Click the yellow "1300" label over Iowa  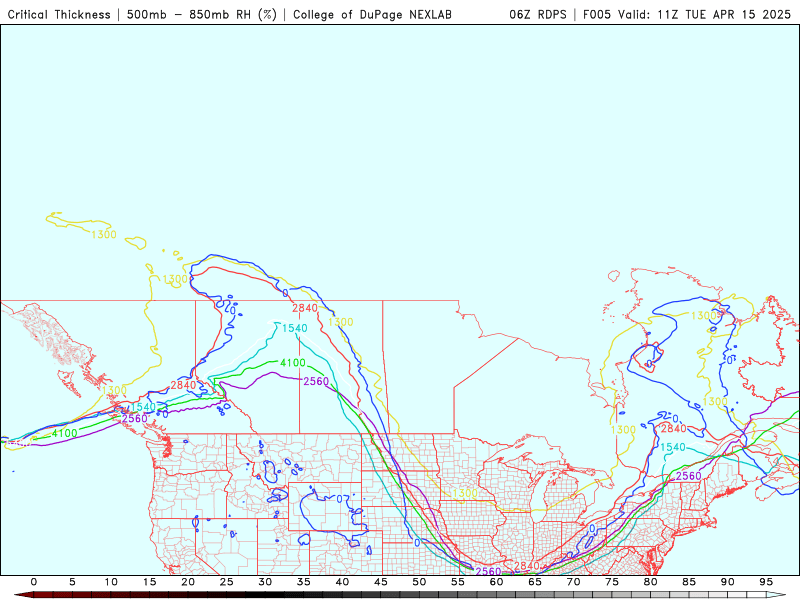tap(465, 493)
